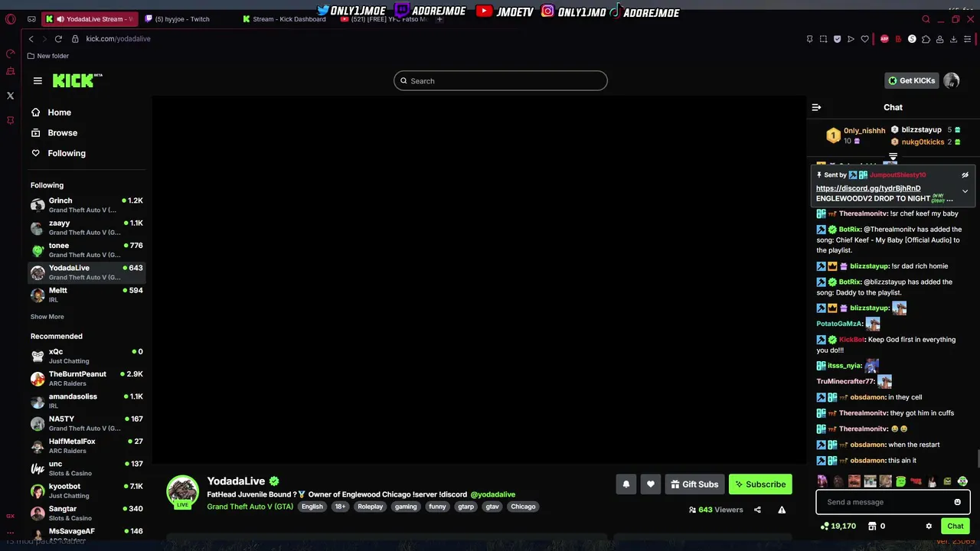980x551 pixels.
Task: Switch to Stream Kick Dashboard tab
Action: tap(286, 19)
